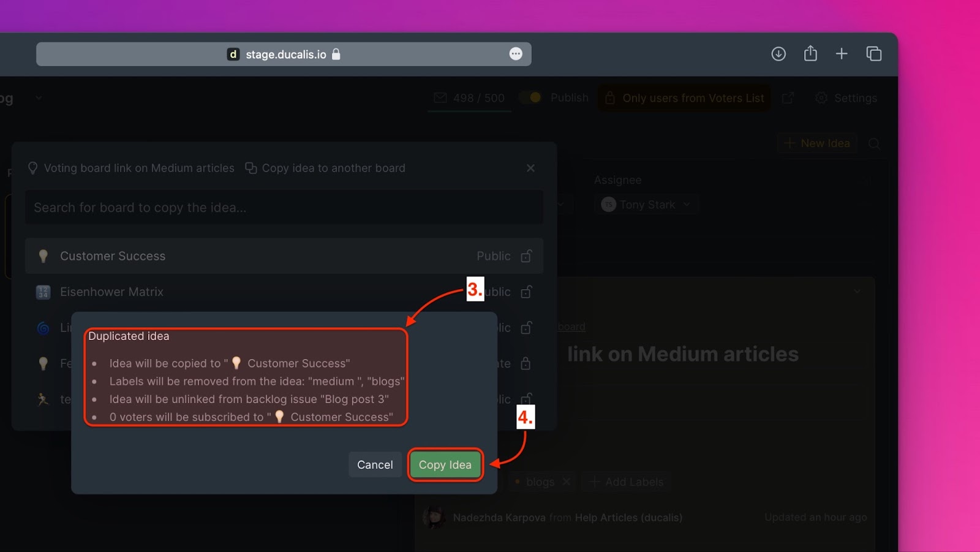
Task: Open the 498 / 500 email counter tab
Action: pyautogui.click(x=470, y=98)
